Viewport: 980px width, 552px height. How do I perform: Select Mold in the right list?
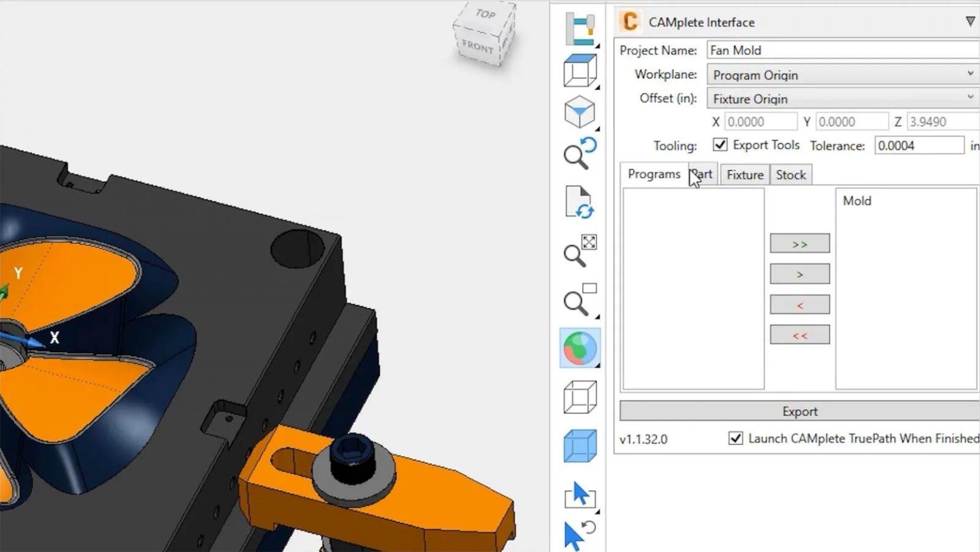click(857, 201)
